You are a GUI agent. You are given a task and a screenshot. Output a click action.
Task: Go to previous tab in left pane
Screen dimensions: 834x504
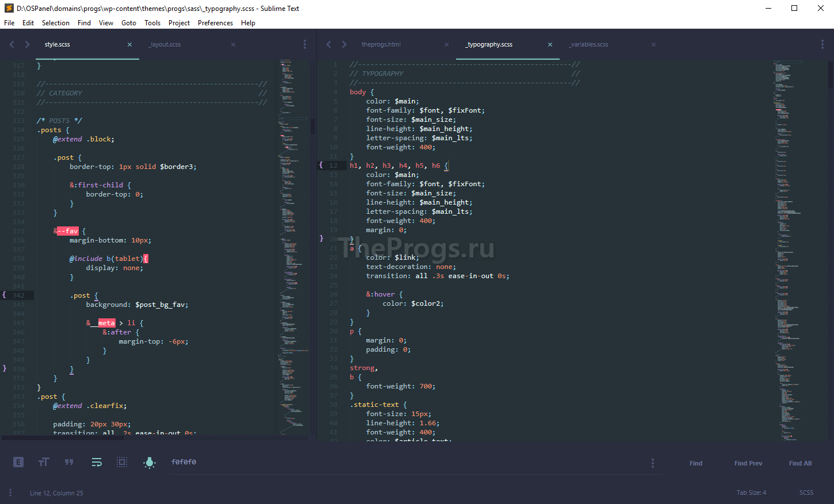(x=12, y=44)
